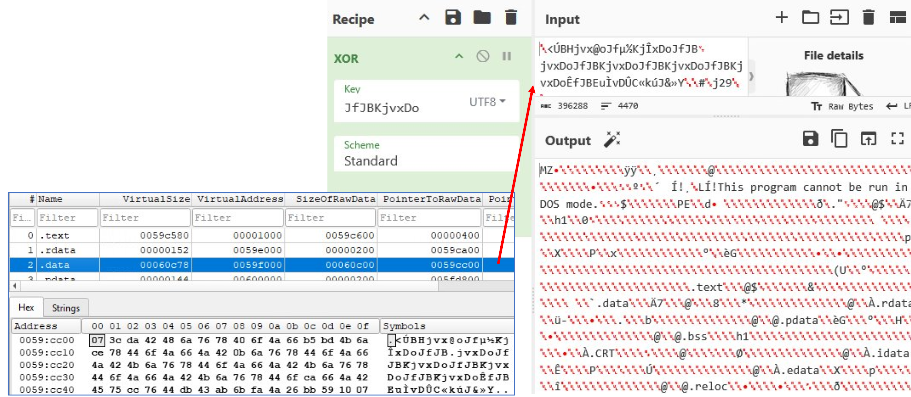Copy the output to the clipboard
Viewport: 911px width, 397px height.
839,139
